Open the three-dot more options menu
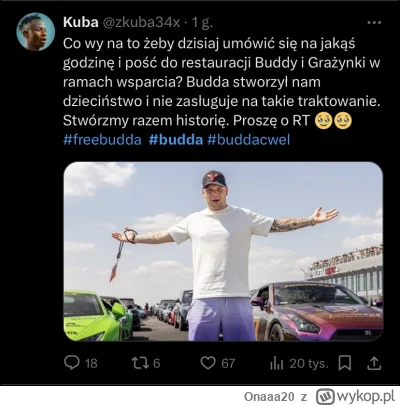The image size is (400, 406). click(374, 23)
